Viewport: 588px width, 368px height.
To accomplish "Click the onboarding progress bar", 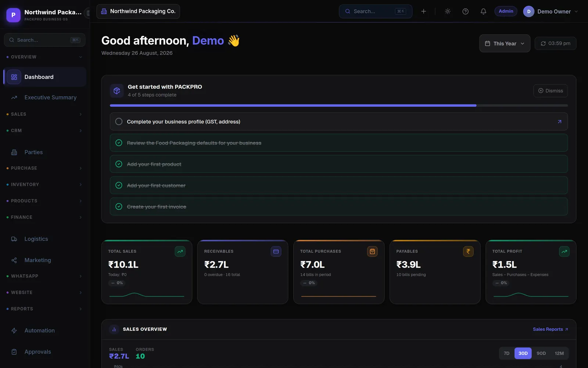I will tap(339, 106).
